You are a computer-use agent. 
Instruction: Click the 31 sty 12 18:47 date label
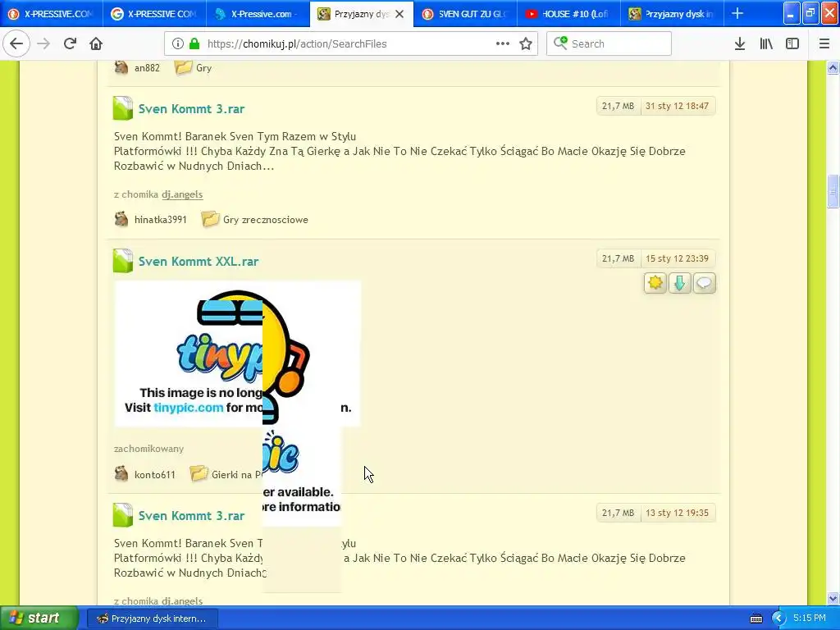677,106
